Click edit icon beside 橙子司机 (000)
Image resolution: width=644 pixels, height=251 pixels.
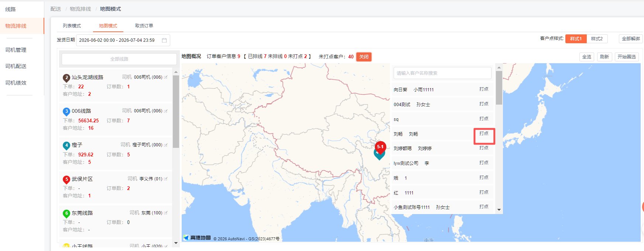[x=166, y=145]
